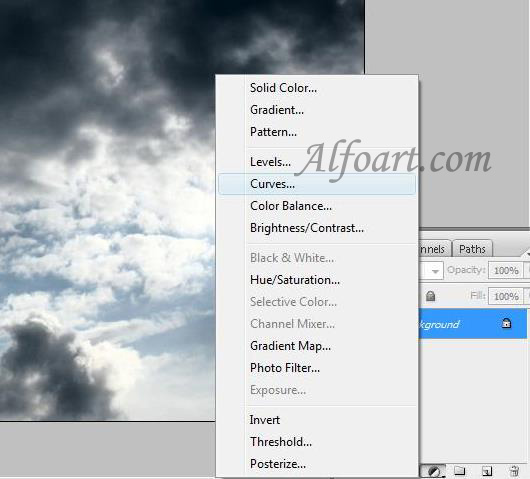530x479 pixels.
Task: Click the Fill percentage field
Action: [x=506, y=296]
